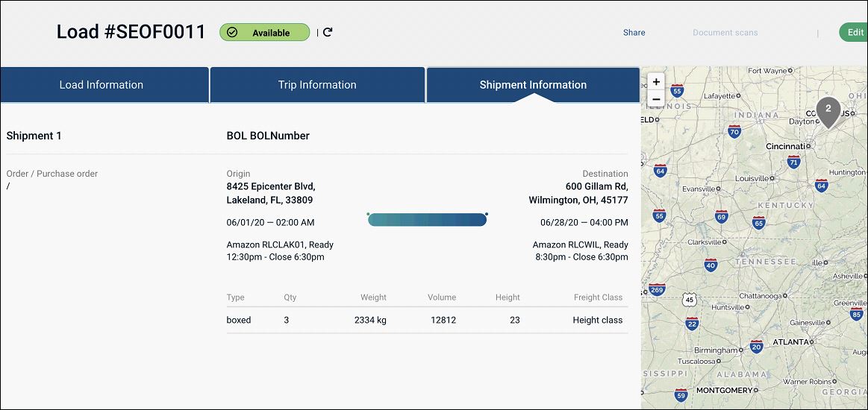Zoom out on the map

656,99
